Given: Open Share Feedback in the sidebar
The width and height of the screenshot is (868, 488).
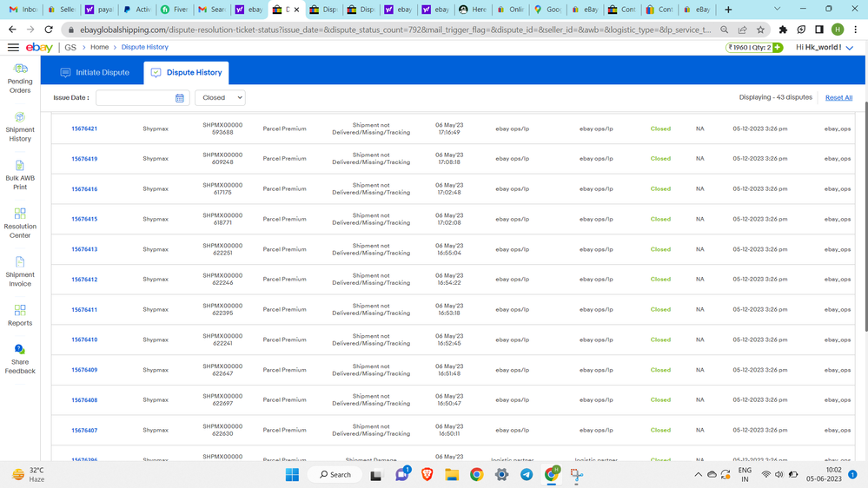Looking at the screenshot, I should pyautogui.click(x=20, y=359).
